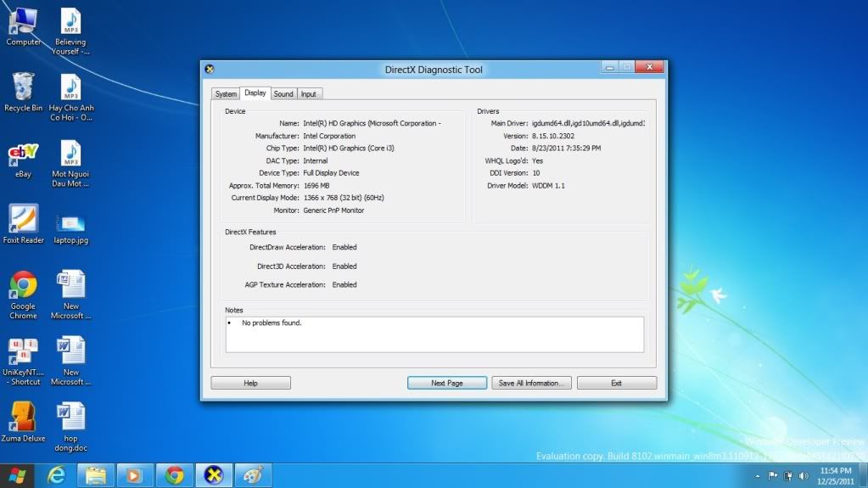Click the power battery tray icon
Viewport: 868px width, 488px height.
(x=788, y=476)
